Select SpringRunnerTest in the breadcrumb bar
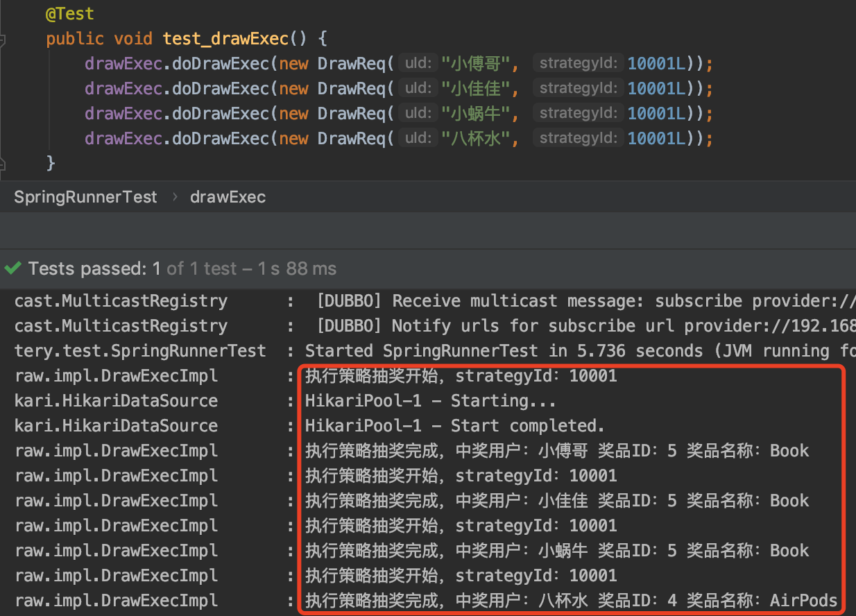Image resolution: width=856 pixels, height=616 pixels. click(86, 197)
